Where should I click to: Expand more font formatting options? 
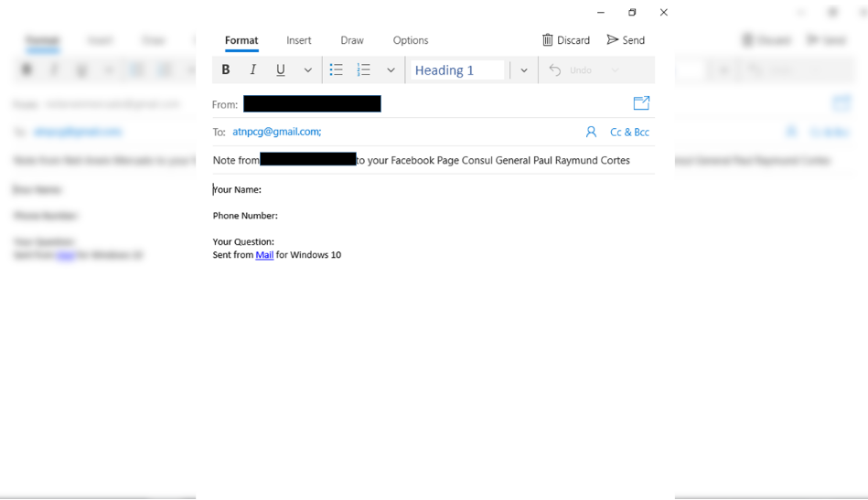click(x=308, y=70)
